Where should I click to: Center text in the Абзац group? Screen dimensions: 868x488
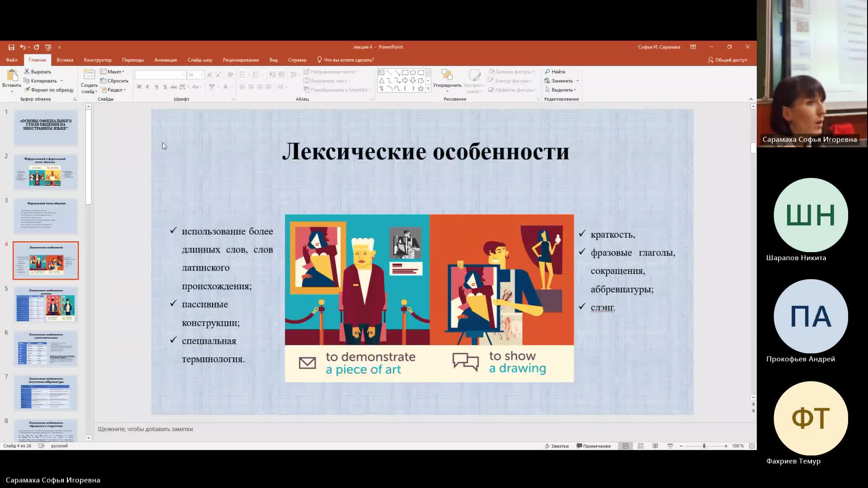[251, 87]
